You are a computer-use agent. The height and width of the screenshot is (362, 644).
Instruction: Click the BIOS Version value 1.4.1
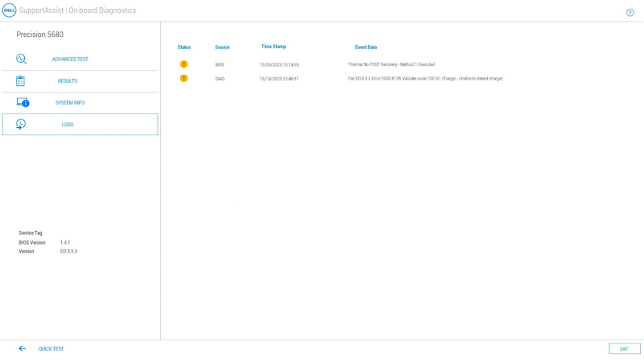(x=65, y=243)
